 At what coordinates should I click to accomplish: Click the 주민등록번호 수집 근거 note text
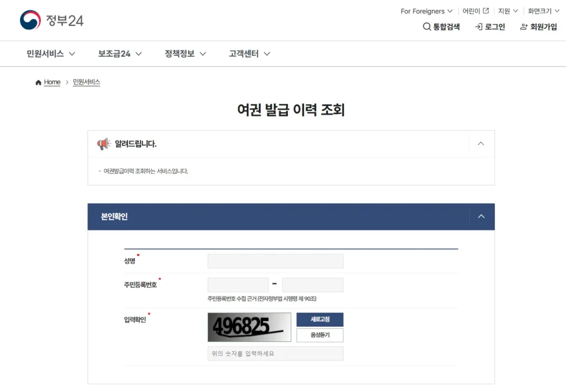click(x=261, y=299)
